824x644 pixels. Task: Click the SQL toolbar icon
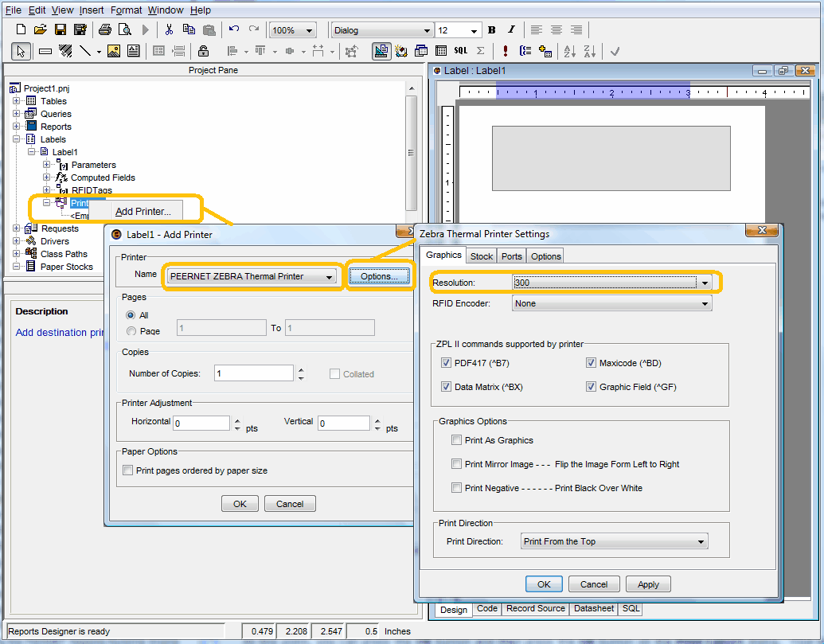[x=460, y=51]
